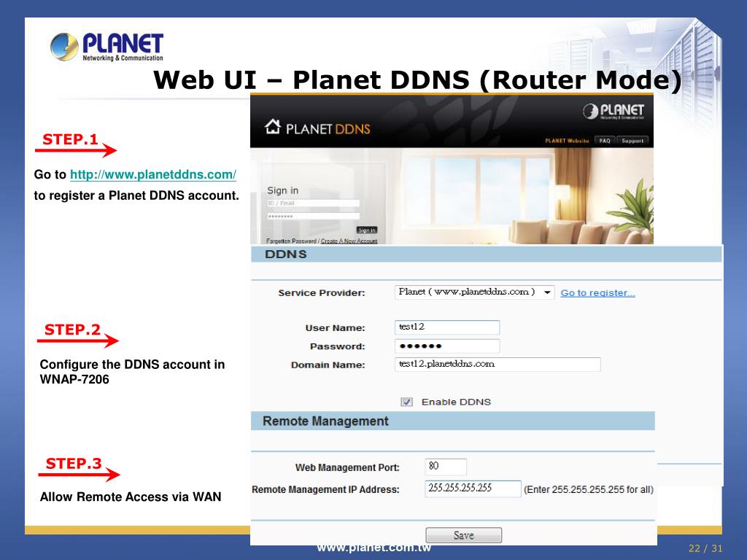747x560 pixels.
Task: Open the Forgotten Password link
Action: point(291,241)
